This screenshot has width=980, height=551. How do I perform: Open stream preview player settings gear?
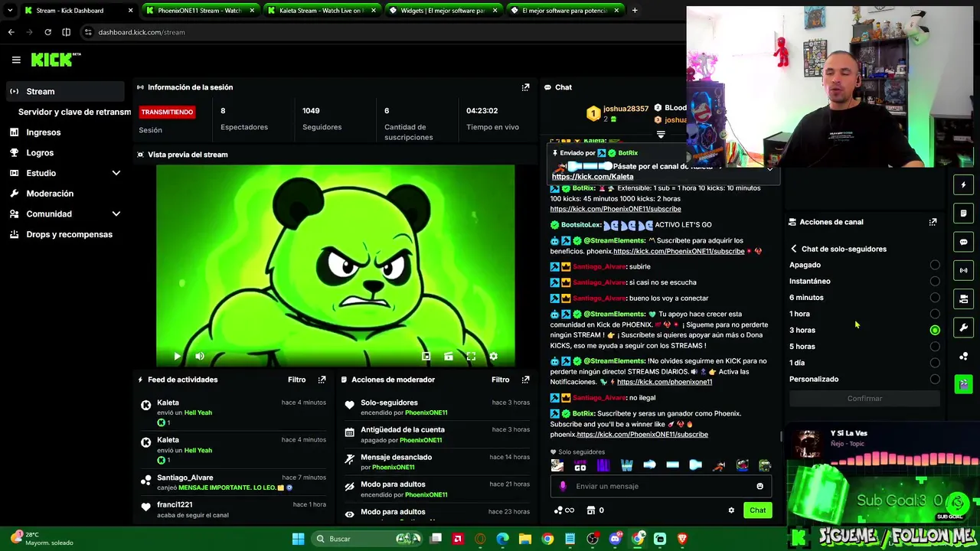coord(494,356)
